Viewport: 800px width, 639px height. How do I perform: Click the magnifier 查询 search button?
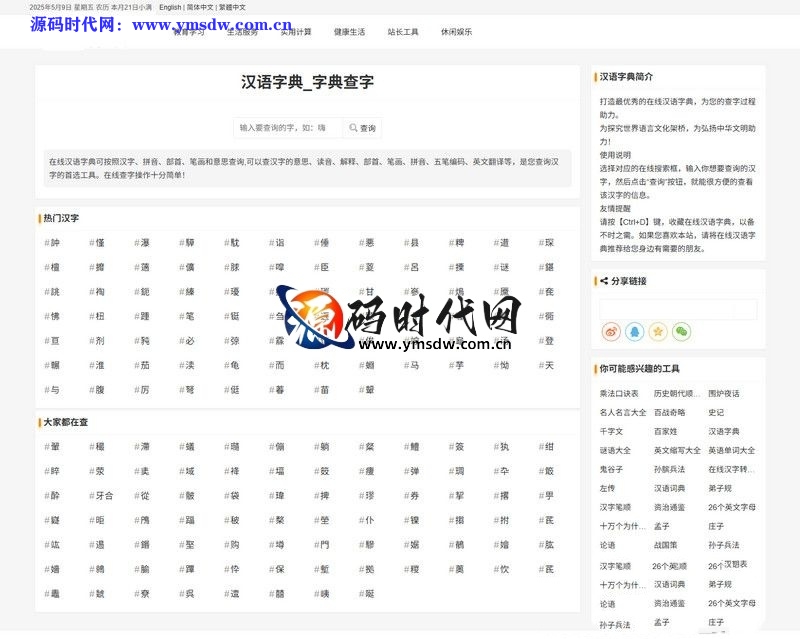tap(362, 128)
